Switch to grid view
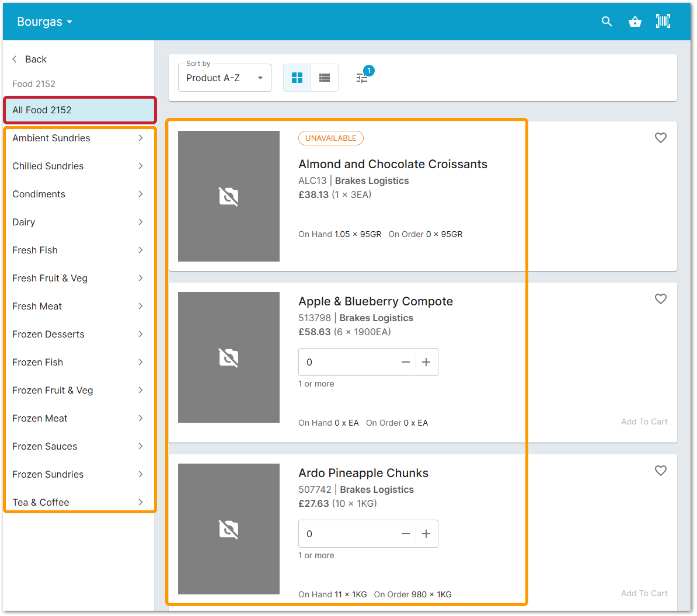Image resolution: width=697 pixels, height=616 pixels. pos(297,77)
